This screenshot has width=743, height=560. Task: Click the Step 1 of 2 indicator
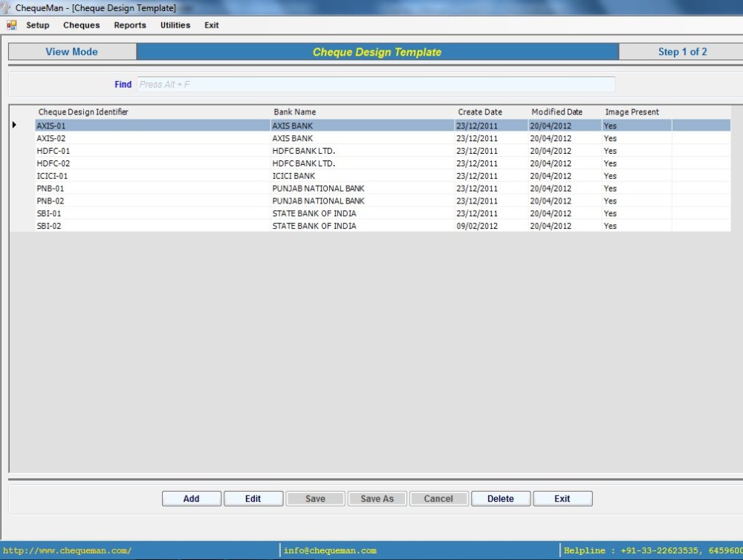pyautogui.click(x=682, y=52)
